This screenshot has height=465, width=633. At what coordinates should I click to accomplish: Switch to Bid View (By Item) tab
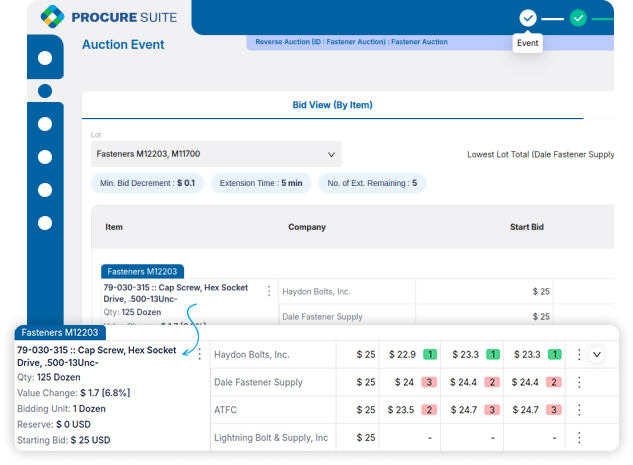pyautogui.click(x=332, y=105)
